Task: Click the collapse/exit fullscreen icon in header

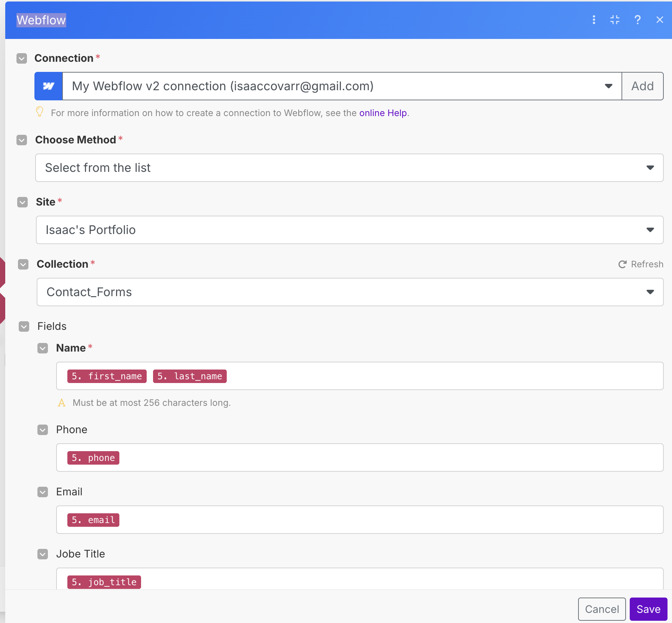Action: pyautogui.click(x=615, y=20)
